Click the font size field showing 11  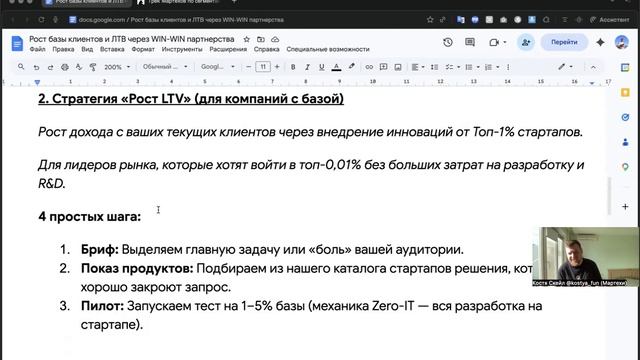coord(263,67)
